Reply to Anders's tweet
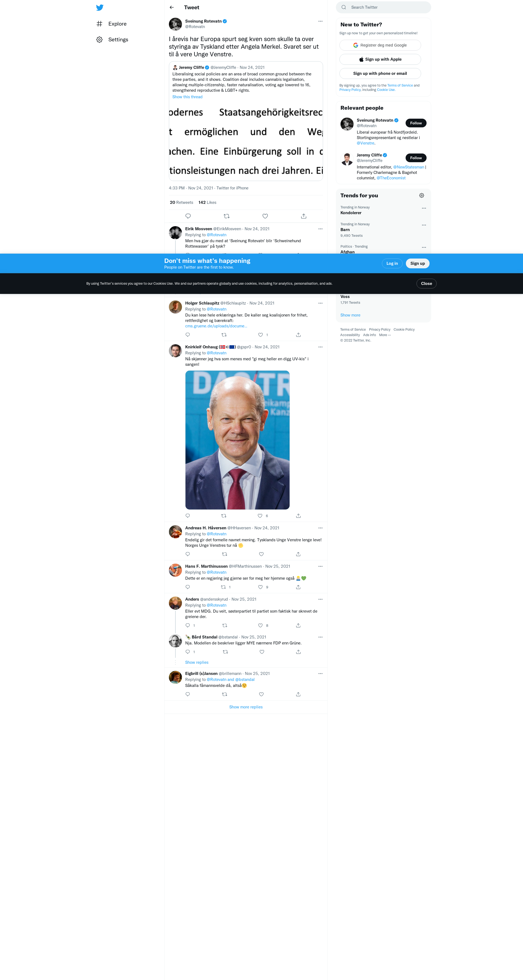 187,625
